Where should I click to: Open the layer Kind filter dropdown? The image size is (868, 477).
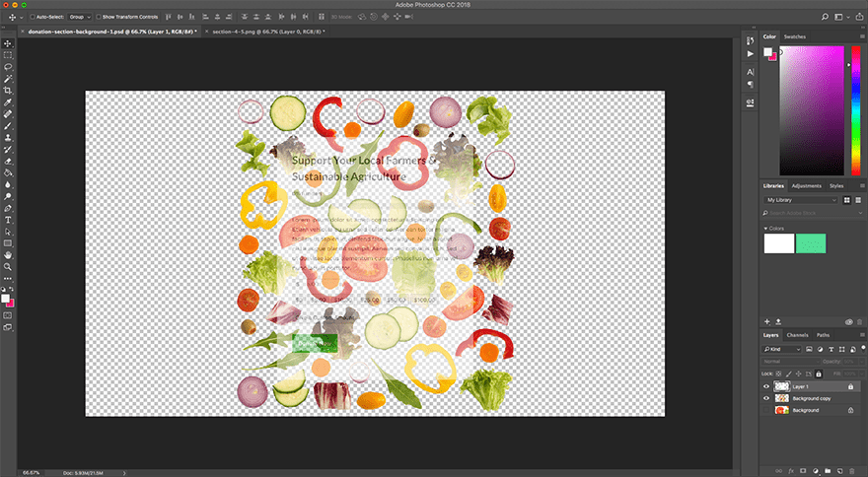click(x=782, y=350)
